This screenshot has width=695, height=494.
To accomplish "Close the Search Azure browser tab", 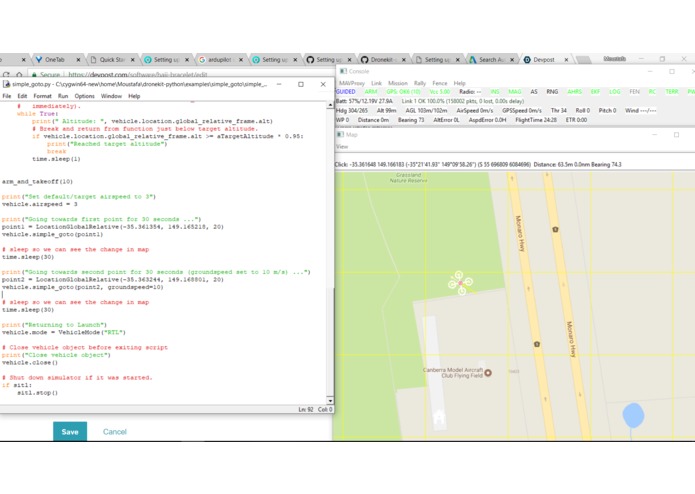I will point(512,60).
